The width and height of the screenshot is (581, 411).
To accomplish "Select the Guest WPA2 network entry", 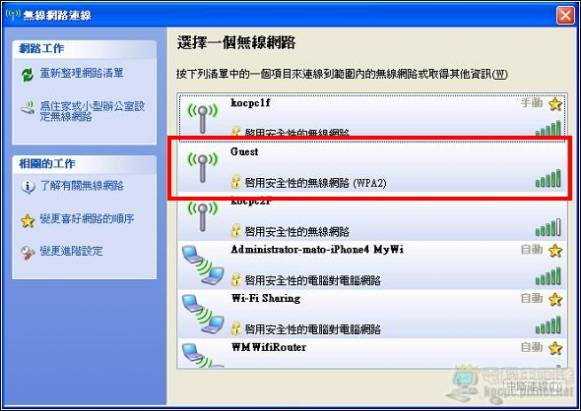I will (x=372, y=168).
